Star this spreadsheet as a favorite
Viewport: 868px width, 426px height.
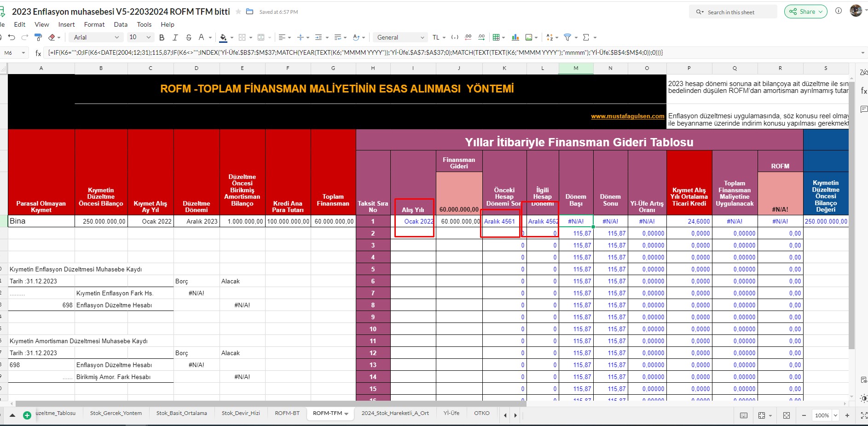tap(238, 12)
